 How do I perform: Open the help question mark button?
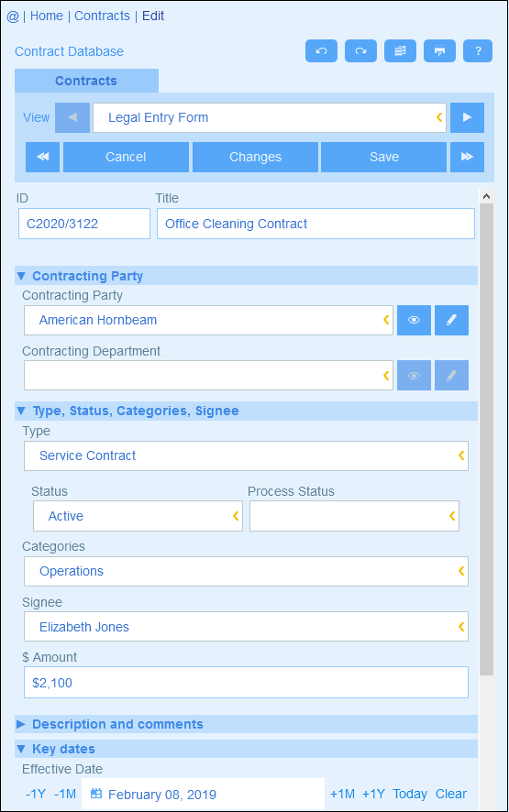(478, 50)
